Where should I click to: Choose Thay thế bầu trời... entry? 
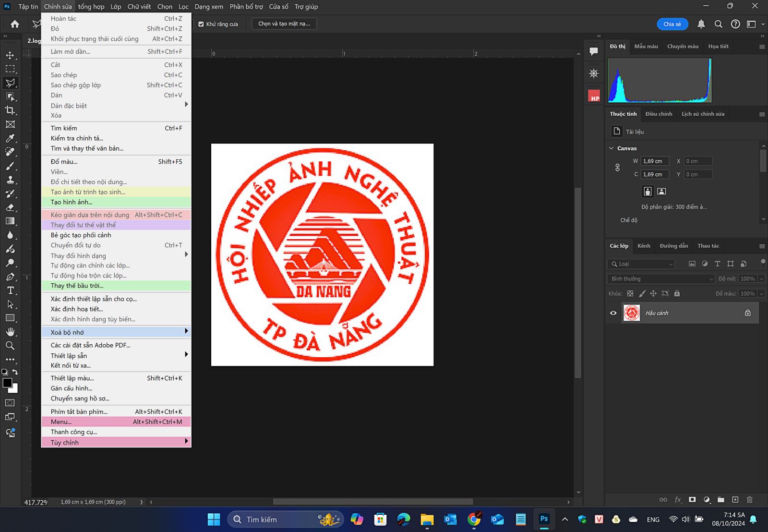(x=116, y=286)
